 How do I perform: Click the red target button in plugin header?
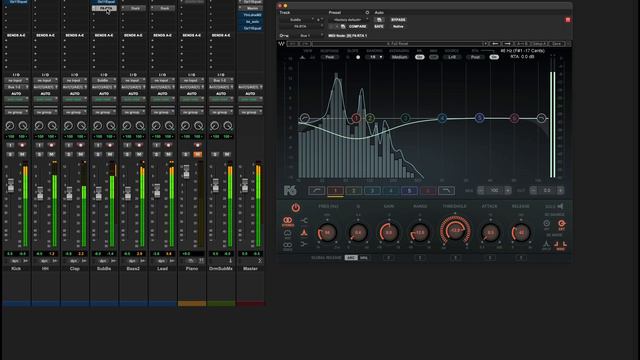coord(568,20)
